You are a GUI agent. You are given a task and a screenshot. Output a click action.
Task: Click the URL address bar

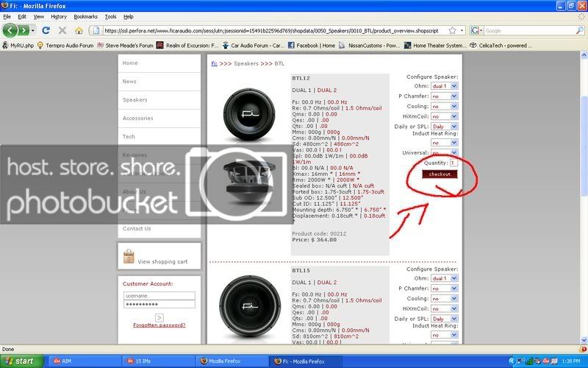[x=270, y=30]
